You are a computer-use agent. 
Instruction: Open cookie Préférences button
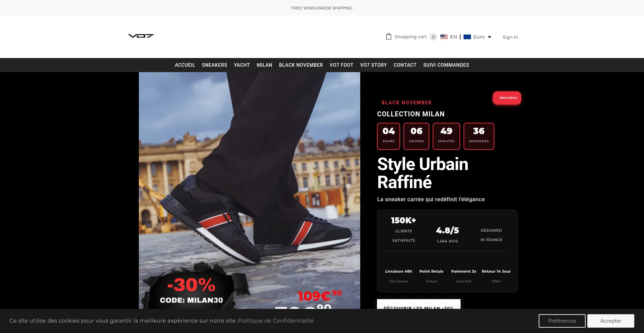click(x=562, y=321)
